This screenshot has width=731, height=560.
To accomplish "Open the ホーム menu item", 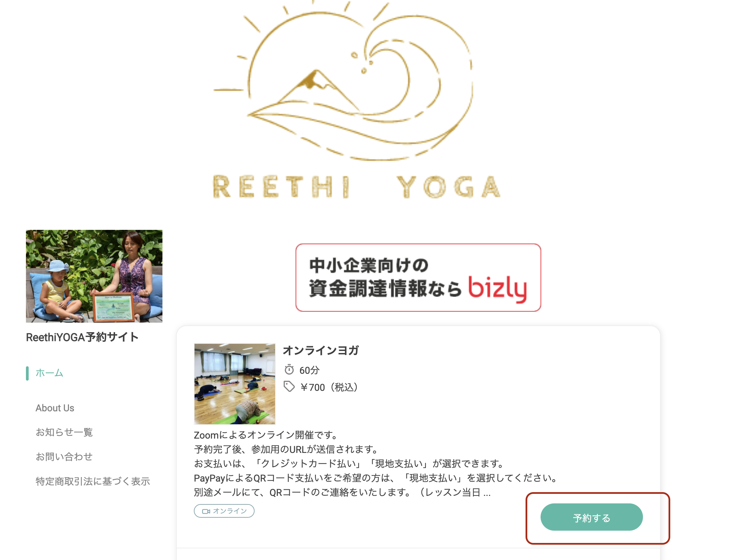I will [x=49, y=373].
